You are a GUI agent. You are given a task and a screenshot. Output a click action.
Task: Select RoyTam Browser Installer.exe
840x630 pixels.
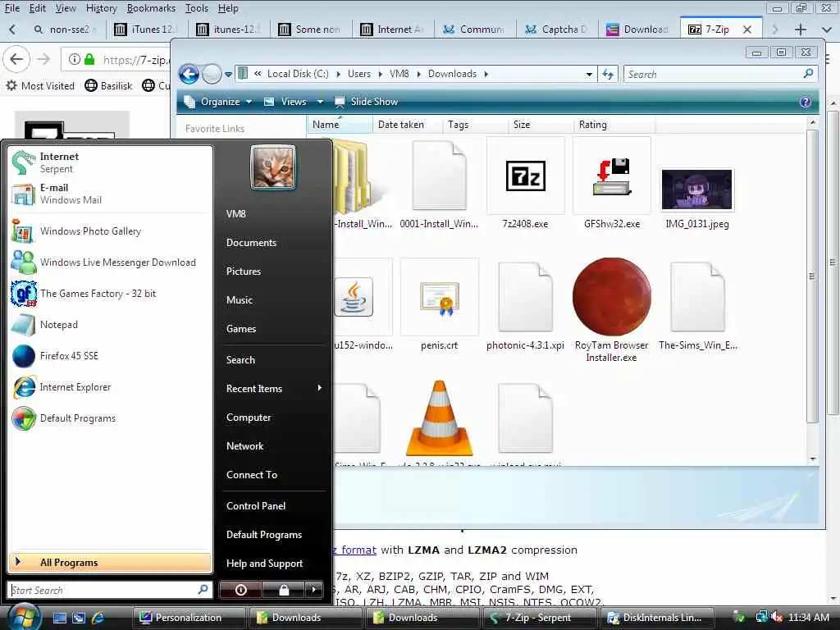(x=611, y=309)
